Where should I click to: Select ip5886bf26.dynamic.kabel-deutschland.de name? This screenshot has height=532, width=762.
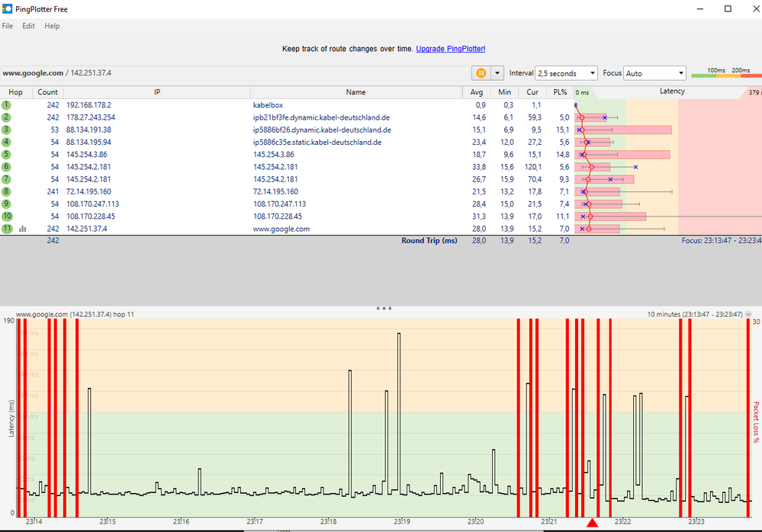(x=322, y=130)
